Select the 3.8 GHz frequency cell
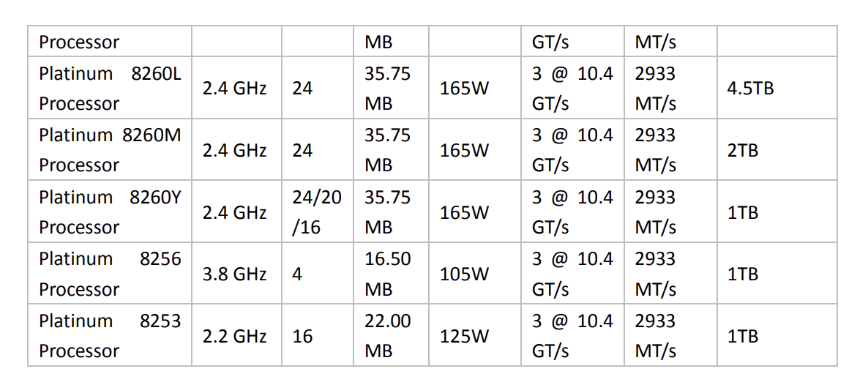 [234, 274]
